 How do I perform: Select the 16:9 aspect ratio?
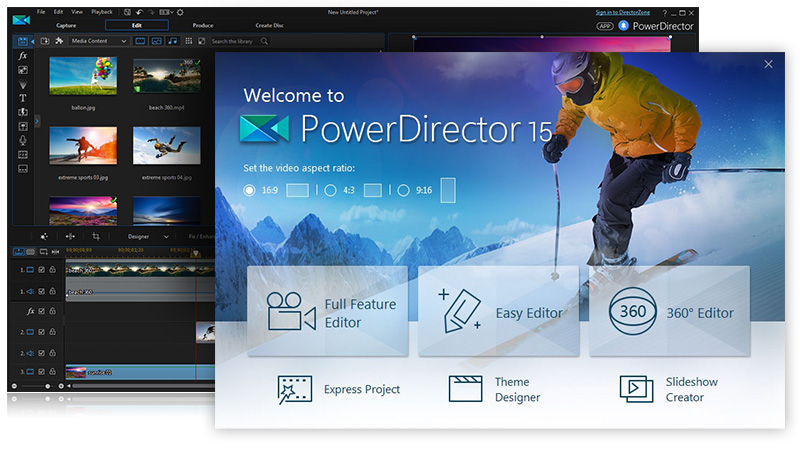[250, 190]
